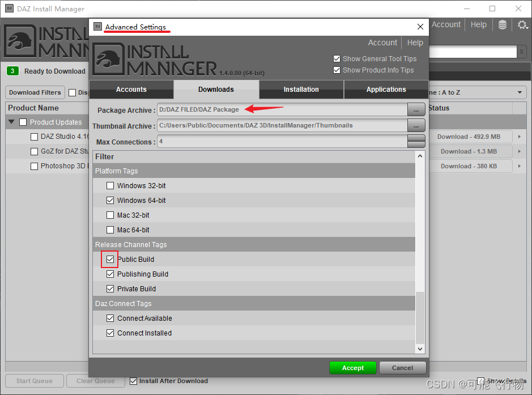Click the Start Queue button
Screen dimensions: 532x395
click(34, 381)
